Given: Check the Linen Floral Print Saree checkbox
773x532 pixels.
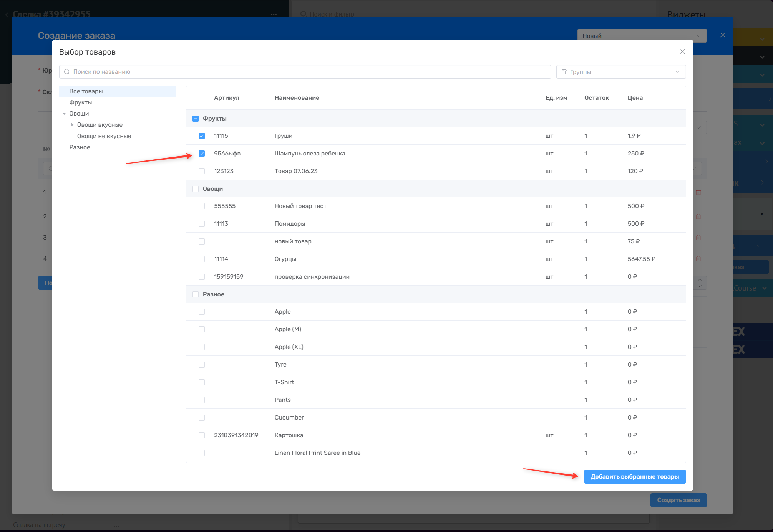Looking at the screenshot, I should coord(202,453).
